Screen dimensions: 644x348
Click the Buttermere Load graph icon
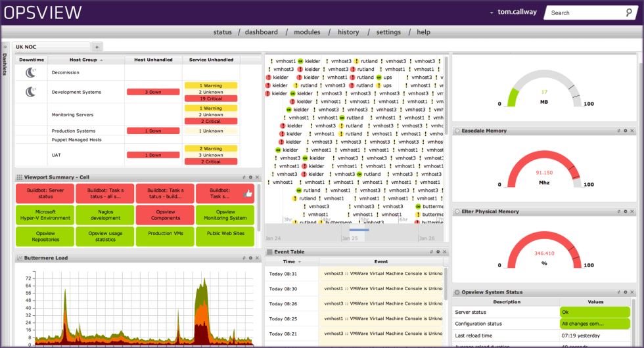coord(19,258)
